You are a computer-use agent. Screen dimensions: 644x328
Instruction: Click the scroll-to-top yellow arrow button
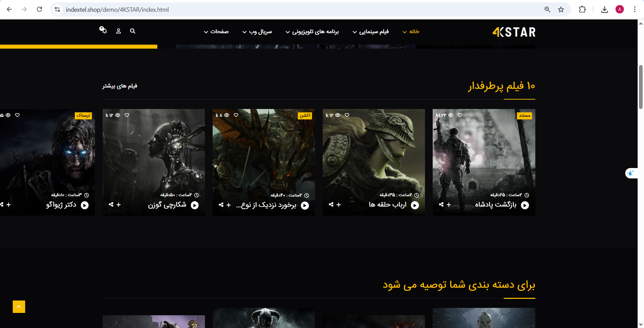(19, 307)
